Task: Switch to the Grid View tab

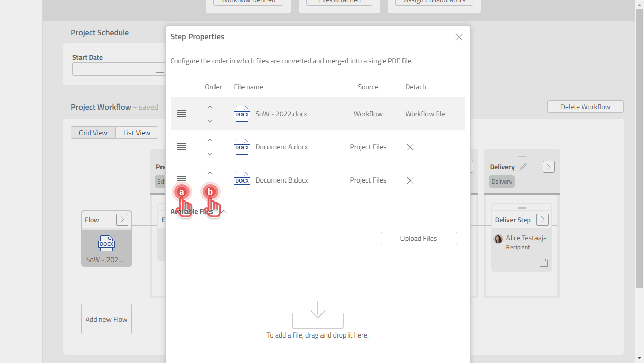Action: point(93,132)
